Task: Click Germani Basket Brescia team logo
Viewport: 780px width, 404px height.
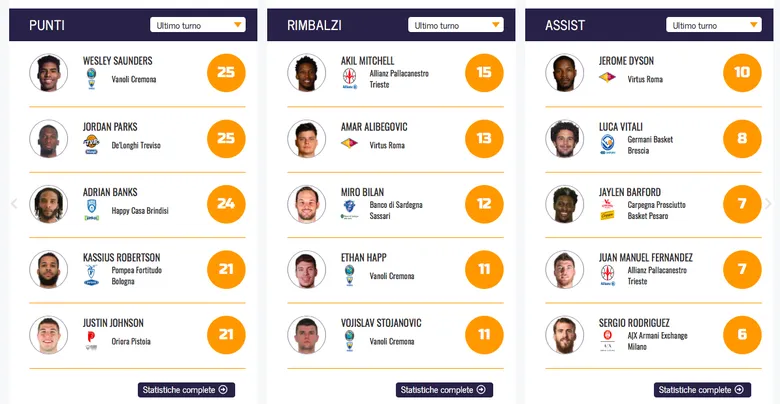Action: click(x=607, y=145)
